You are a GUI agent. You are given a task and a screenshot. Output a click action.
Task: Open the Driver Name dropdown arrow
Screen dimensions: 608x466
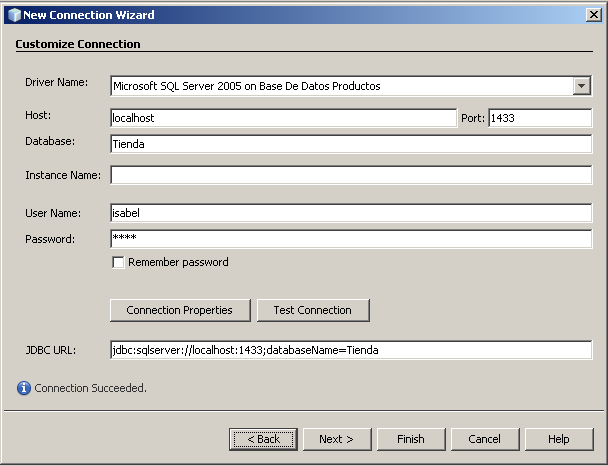coord(582,86)
